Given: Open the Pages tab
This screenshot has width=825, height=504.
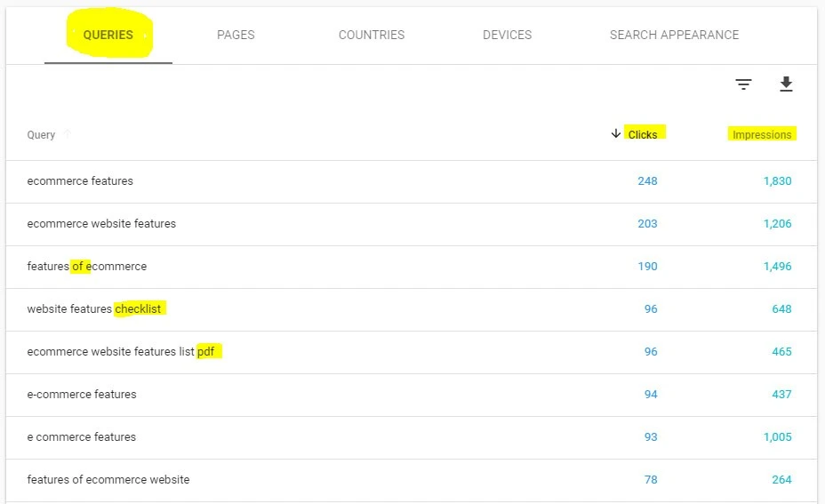Looking at the screenshot, I should (236, 35).
